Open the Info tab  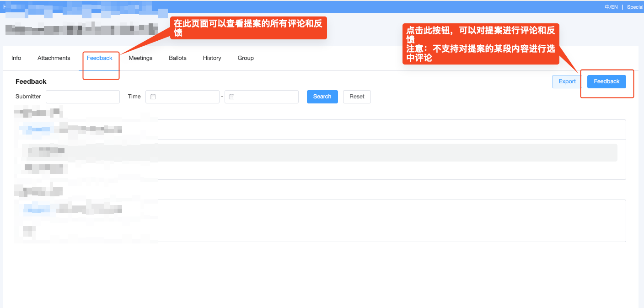[16, 58]
